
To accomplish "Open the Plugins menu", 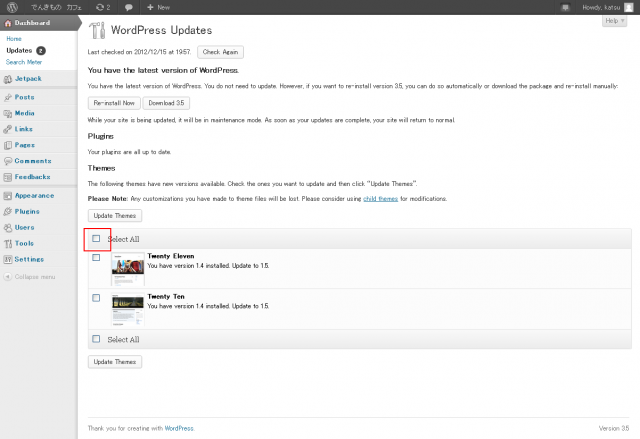I will 27,211.
